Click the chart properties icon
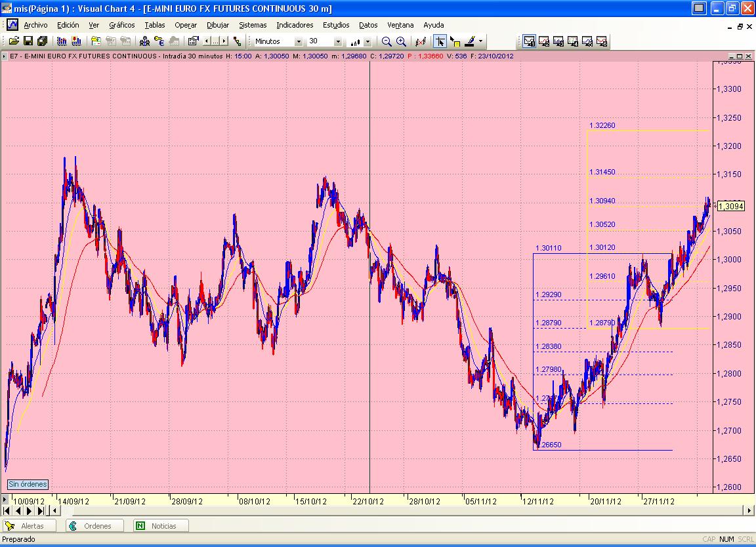The height and width of the screenshot is (547, 756). click(x=193, y=41)
